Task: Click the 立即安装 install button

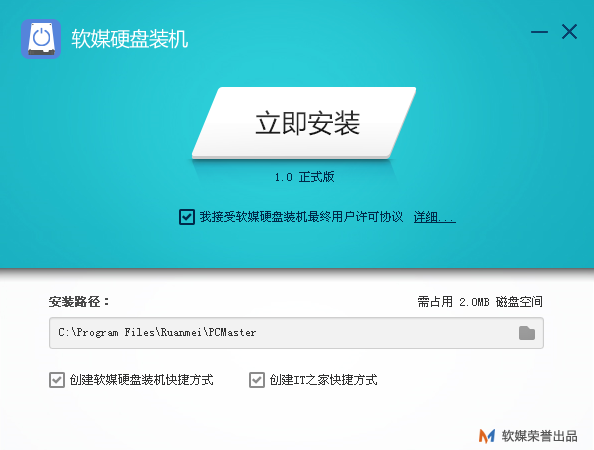Action: click(304, 122)
